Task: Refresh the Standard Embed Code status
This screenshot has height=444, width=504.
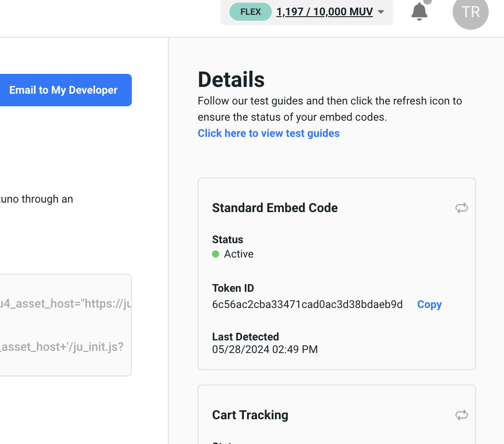Action: pos(461,208)
